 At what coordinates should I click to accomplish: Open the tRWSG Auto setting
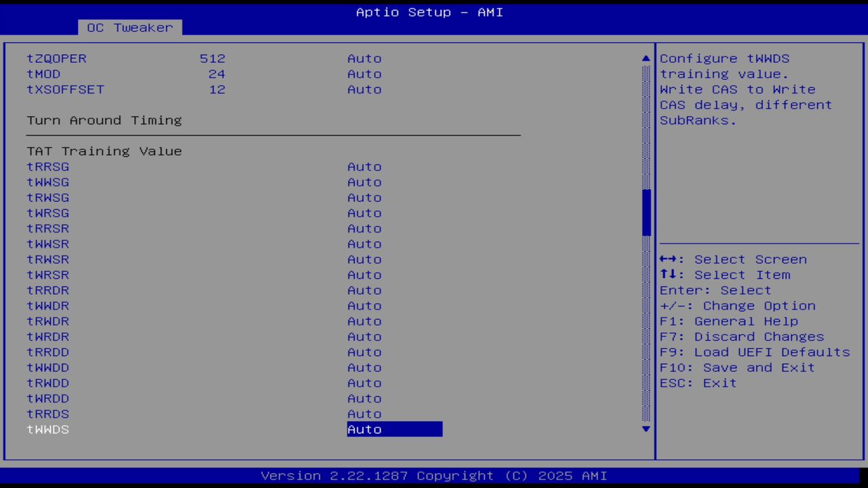point(364,198)
